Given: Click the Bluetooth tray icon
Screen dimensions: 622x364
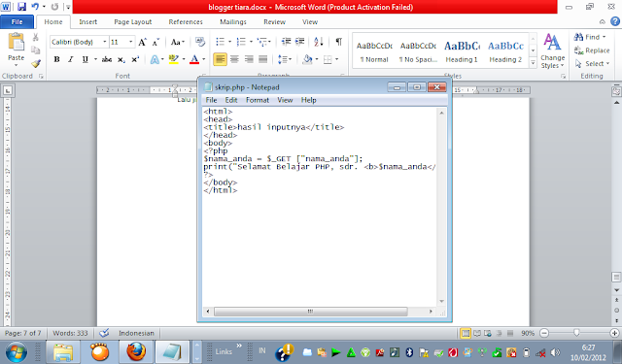Looking at the screenshot, I should pyautogui.click(x=409, y=352).
